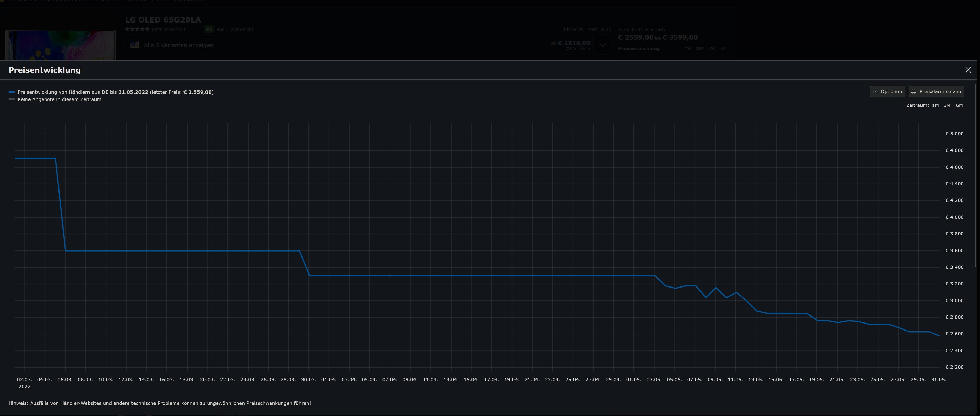
Task: Click 'Preisentwicklung' label in background page
Action: 639,48
